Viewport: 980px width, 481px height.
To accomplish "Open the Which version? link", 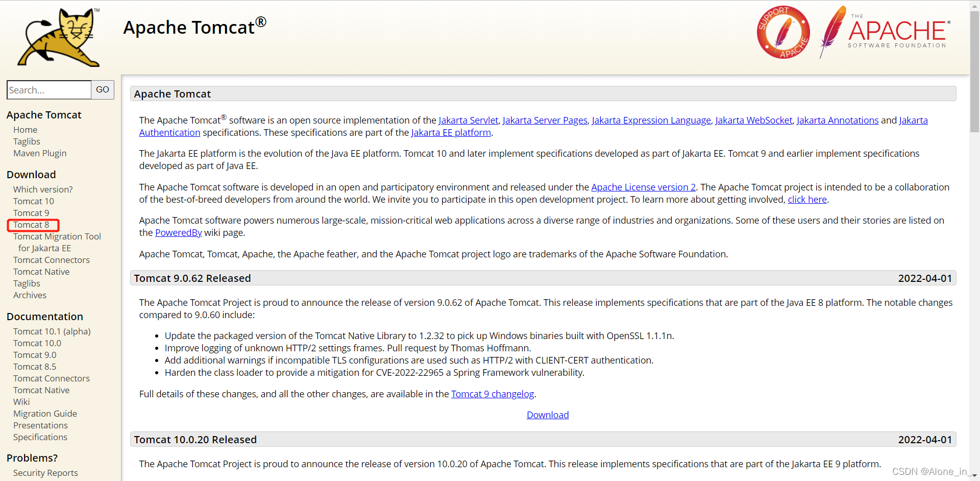I will click(43, 189).
